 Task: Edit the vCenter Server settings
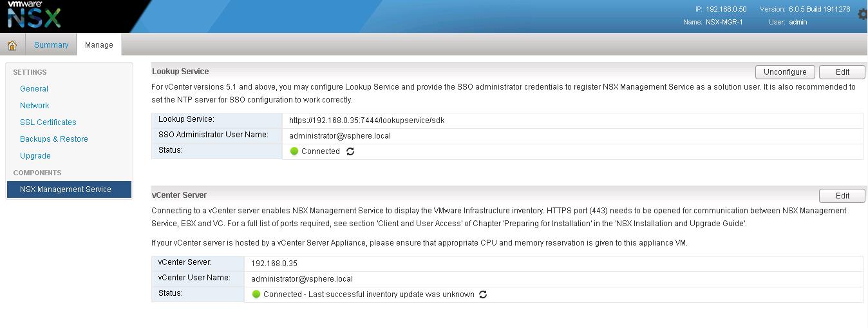point(842,196)
